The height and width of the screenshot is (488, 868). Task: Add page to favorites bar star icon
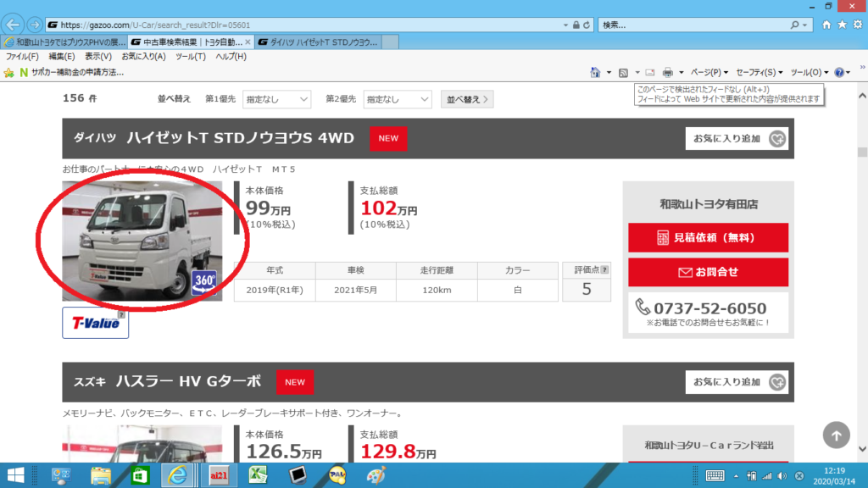point(8,73)
